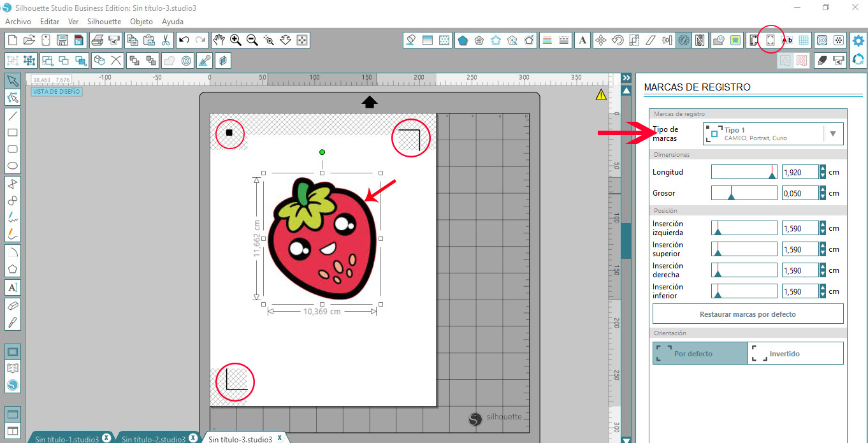Adjust the Grosor slider
The height and width of the screenshot is (443, 868).
744,193
